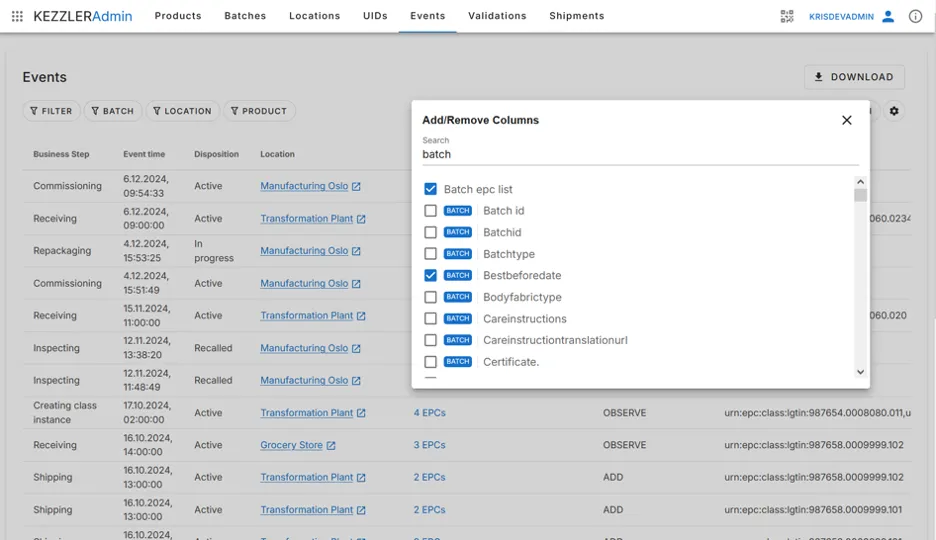Screen dimensions: 936x540
Task: Open the Batch filter dropdown
Action: point(112,111)
